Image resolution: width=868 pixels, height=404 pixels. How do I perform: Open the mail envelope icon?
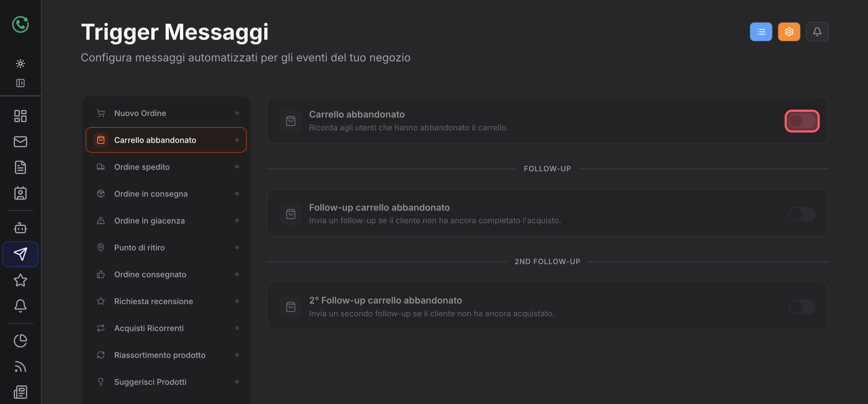coord(20,142)
